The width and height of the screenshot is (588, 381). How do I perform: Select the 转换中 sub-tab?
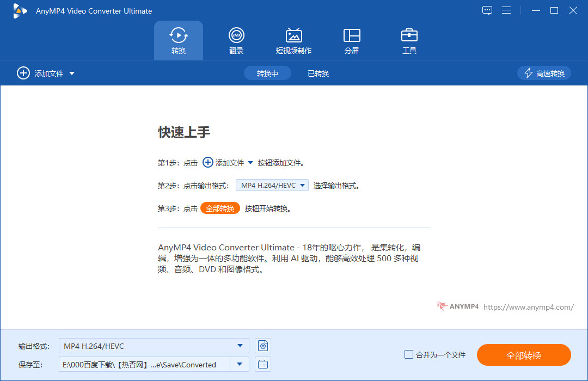(267, 73)
